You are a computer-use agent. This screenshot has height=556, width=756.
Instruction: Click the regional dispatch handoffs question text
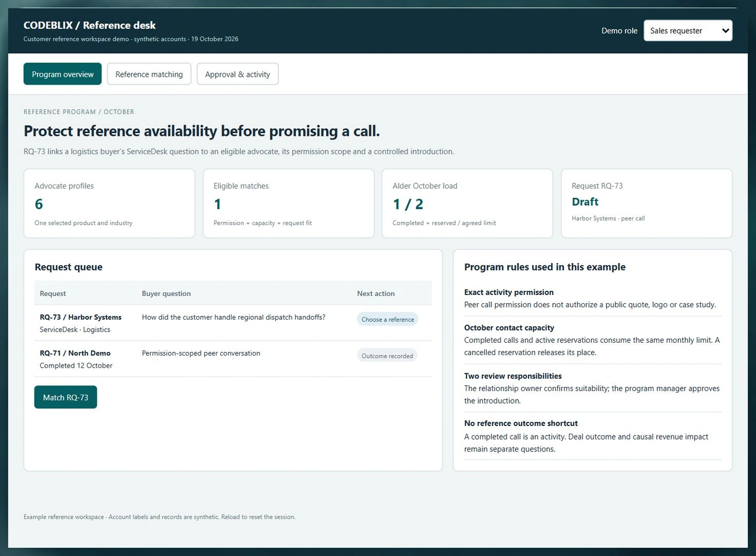click(233, 317)
